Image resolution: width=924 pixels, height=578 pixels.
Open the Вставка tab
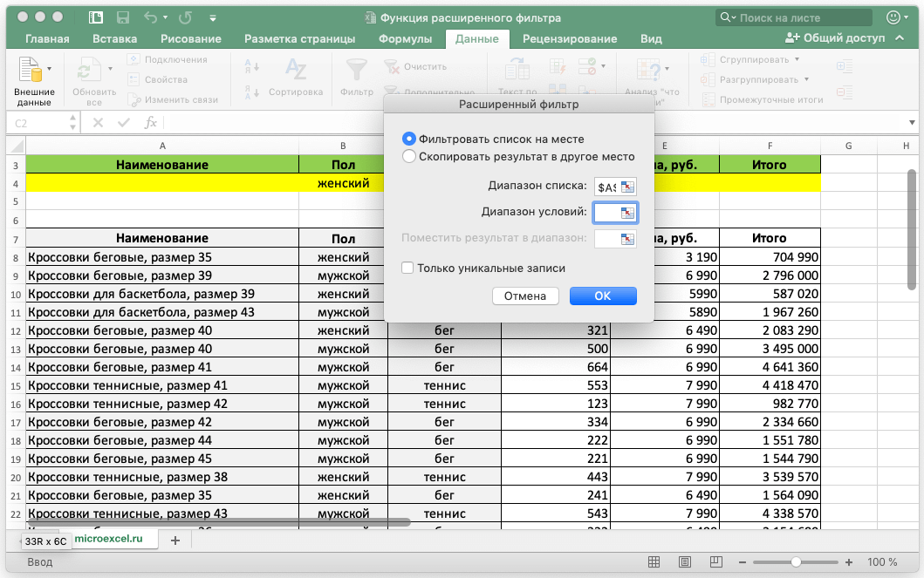114,39
